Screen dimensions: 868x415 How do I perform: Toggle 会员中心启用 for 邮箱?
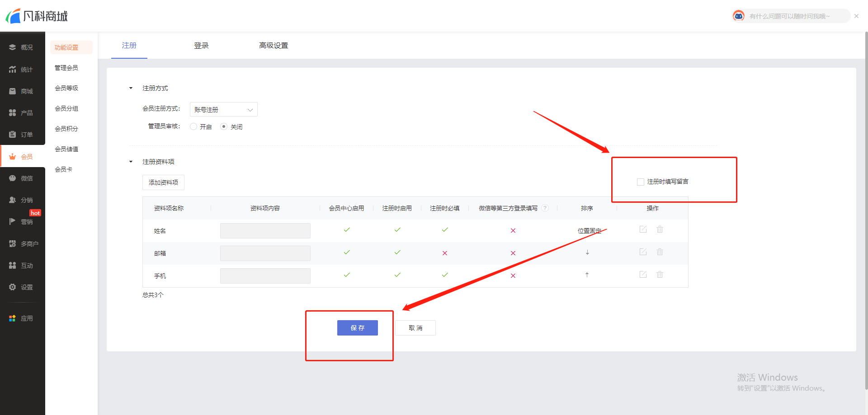[x=347, y=252]
